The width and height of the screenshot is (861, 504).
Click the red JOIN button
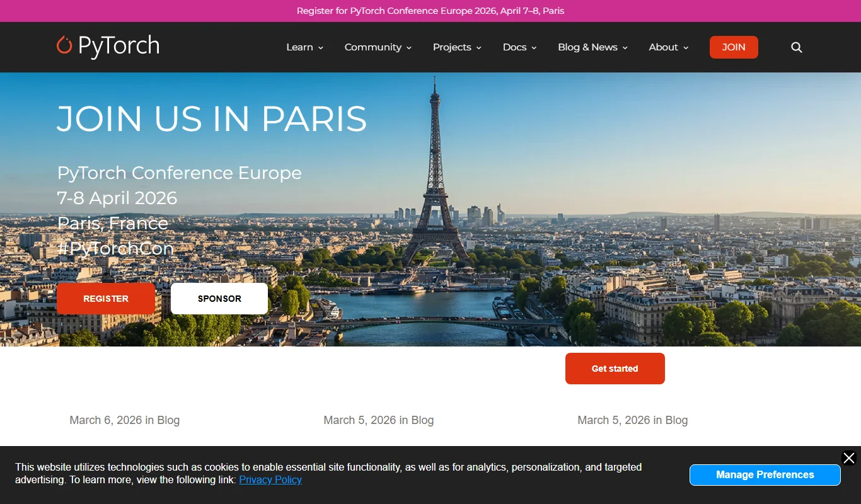(734, 47)
